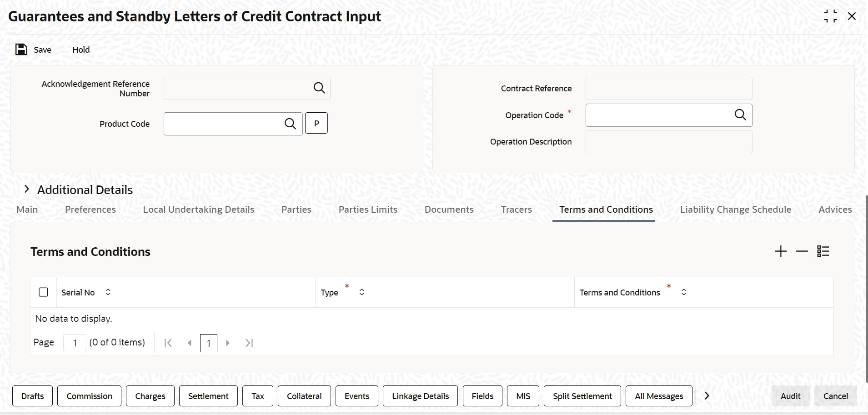The image size is (868, 415).
Task: Click the Commission button
Action: click(x=90, y=396)
